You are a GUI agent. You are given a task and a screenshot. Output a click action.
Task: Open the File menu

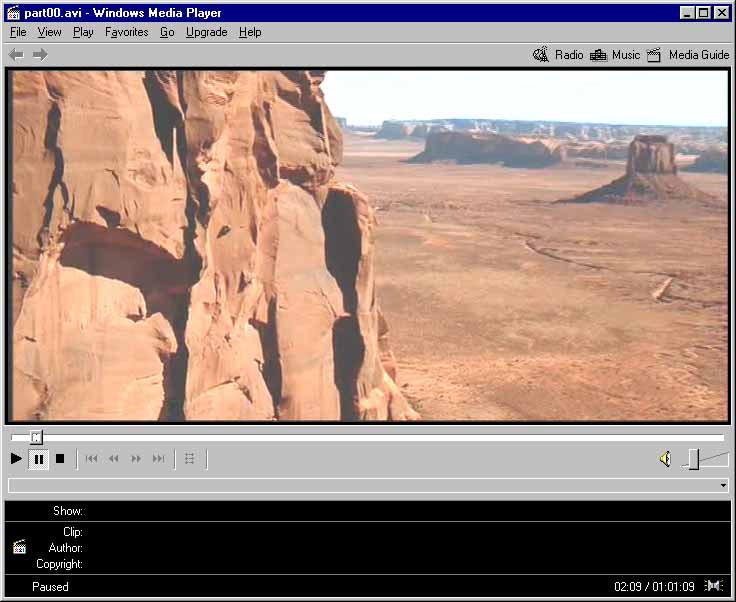point(18,32)
